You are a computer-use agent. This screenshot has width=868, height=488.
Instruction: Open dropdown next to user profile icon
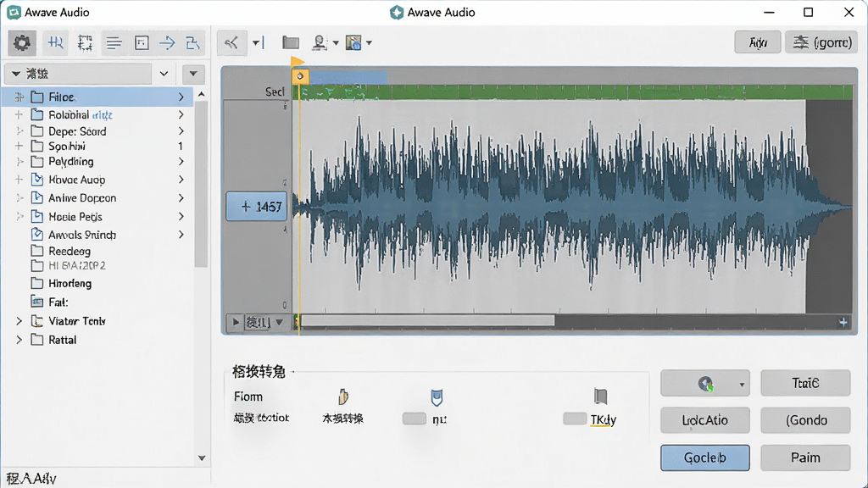336,42
